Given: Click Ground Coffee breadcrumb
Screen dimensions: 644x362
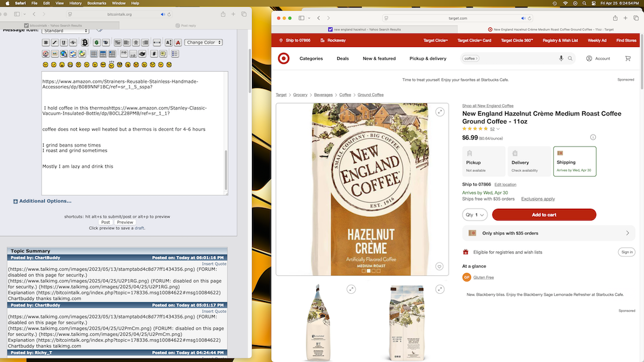Looking at the screenshot, I should coord(371,95).
